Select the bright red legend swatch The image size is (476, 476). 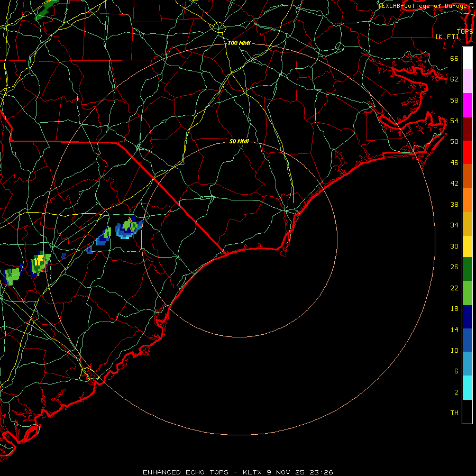(467, 152)
